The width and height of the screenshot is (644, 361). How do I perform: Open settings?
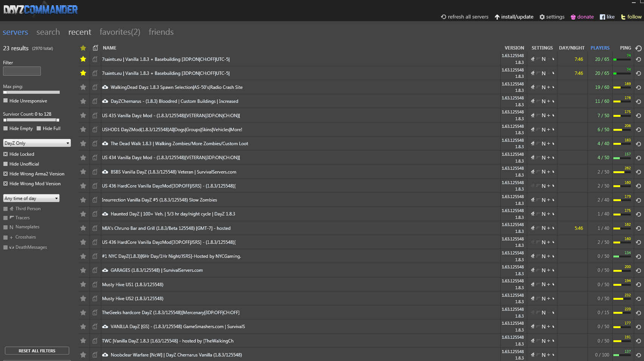point(552,17)
